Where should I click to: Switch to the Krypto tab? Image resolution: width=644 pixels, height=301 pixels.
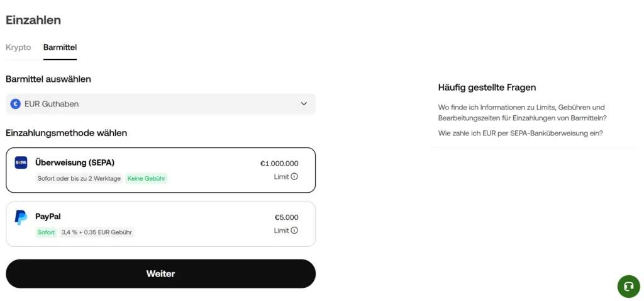click(x=18, y=48)
